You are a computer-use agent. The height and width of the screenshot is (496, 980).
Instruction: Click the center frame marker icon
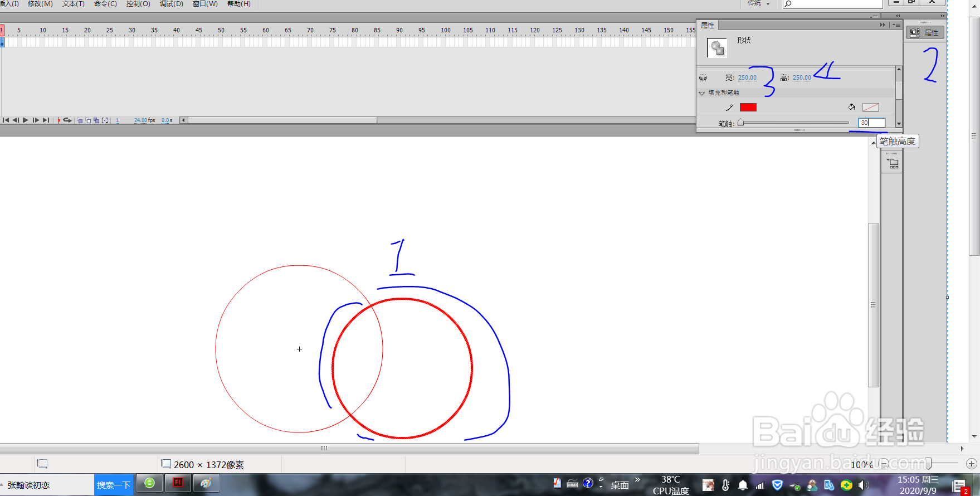click(58, 120)
